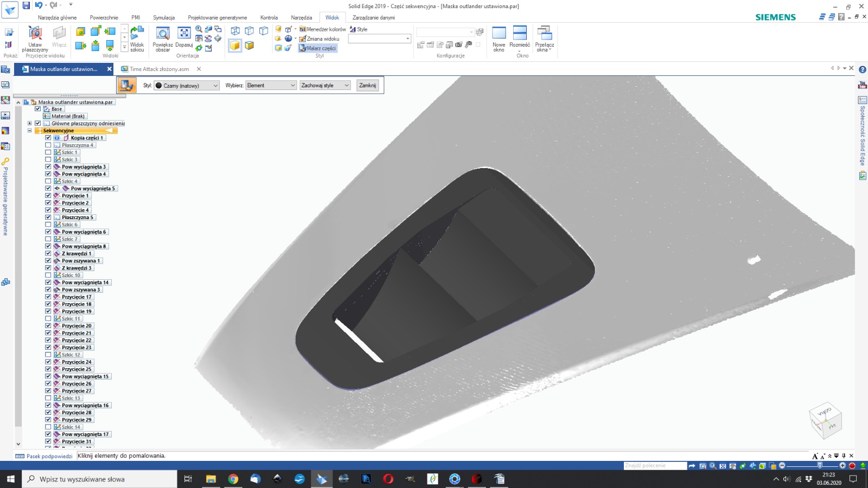Switch to Time Attack złożony.asm tab
868x488 pixels.
[159, 69]
